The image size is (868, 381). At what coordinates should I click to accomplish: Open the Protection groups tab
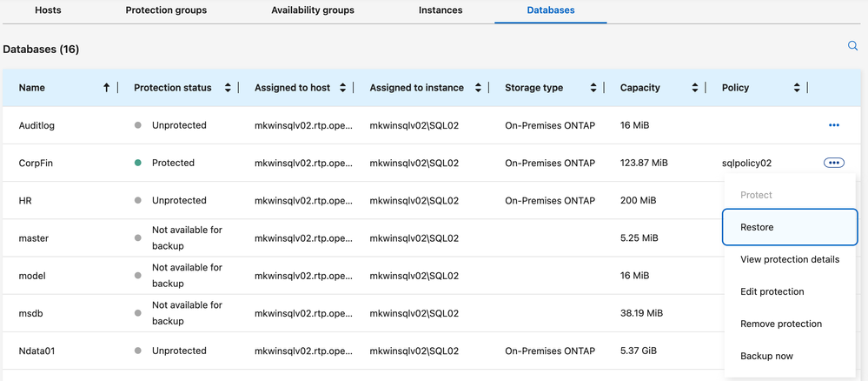coord(166,10)
